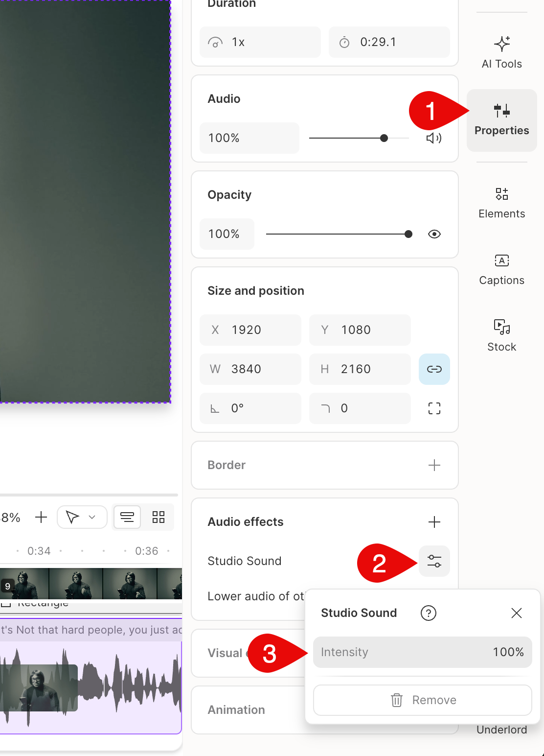Image resolution: width=544 pixels, height=756 pixels.
Task: Open the pointer tool dropdown
Action: [x=92, y=517]
